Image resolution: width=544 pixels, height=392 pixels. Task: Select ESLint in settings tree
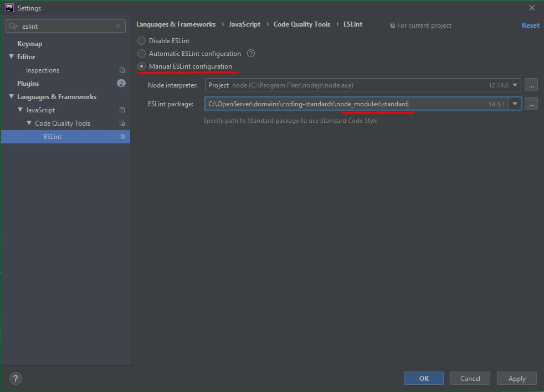pyautogui.click(x=65, y=137)
